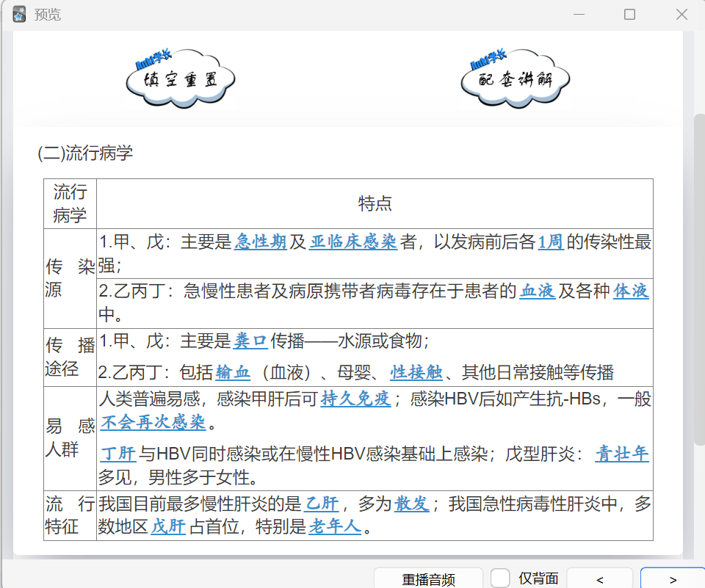
Task: Maximize the 预览 window
Action: coord(629,15)
